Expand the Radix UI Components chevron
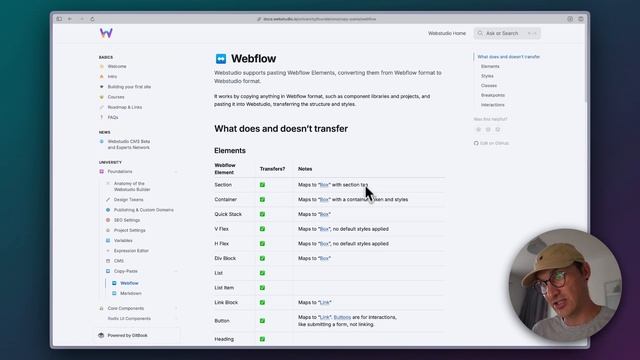 point(176,318)
